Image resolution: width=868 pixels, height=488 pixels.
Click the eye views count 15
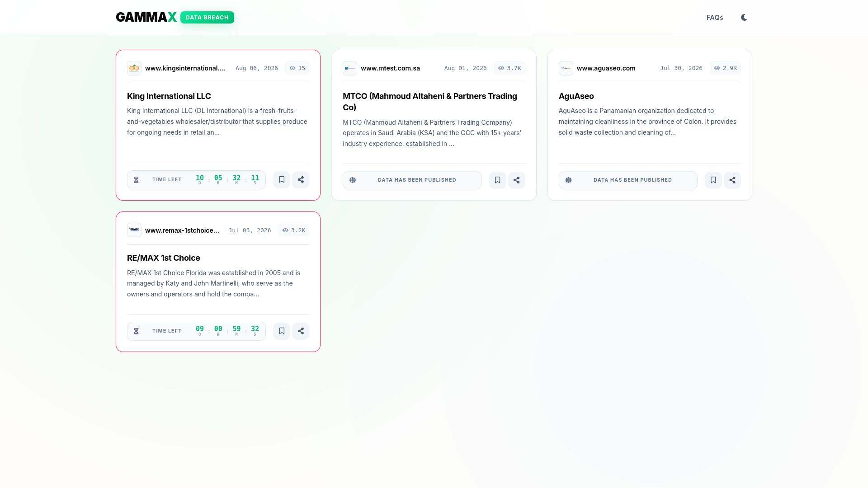pos(297,68)
